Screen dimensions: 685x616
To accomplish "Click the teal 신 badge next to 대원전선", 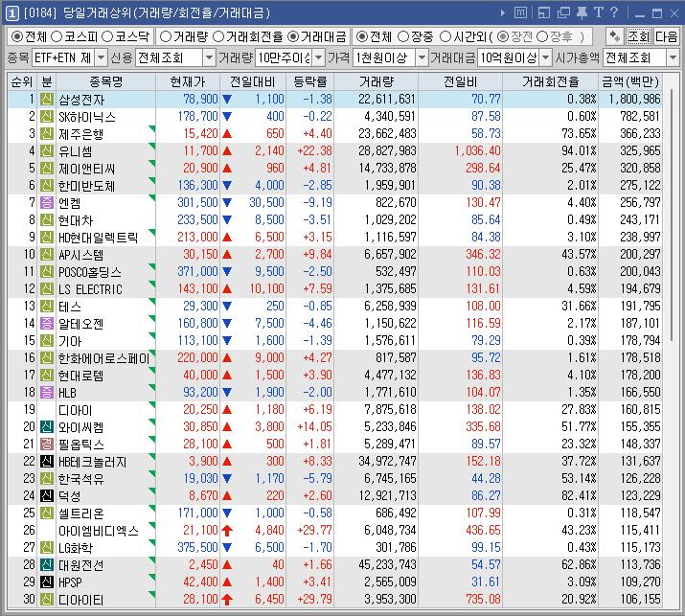I will (x=47, y=565).
